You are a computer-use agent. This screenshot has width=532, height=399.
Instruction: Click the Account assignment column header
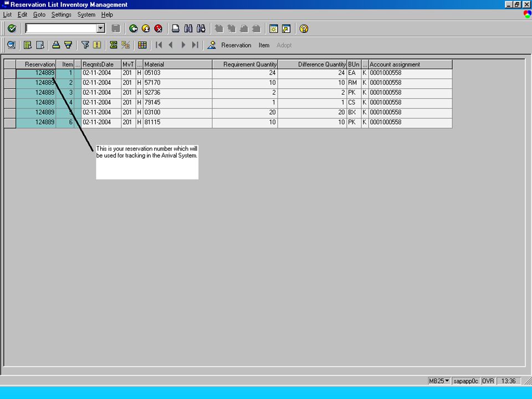pyautogui.click(x=411, y=64)
